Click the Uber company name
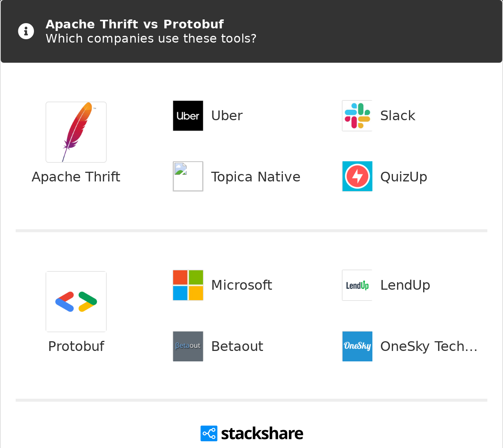Screen dimensions: 503x448 point(227,116)
